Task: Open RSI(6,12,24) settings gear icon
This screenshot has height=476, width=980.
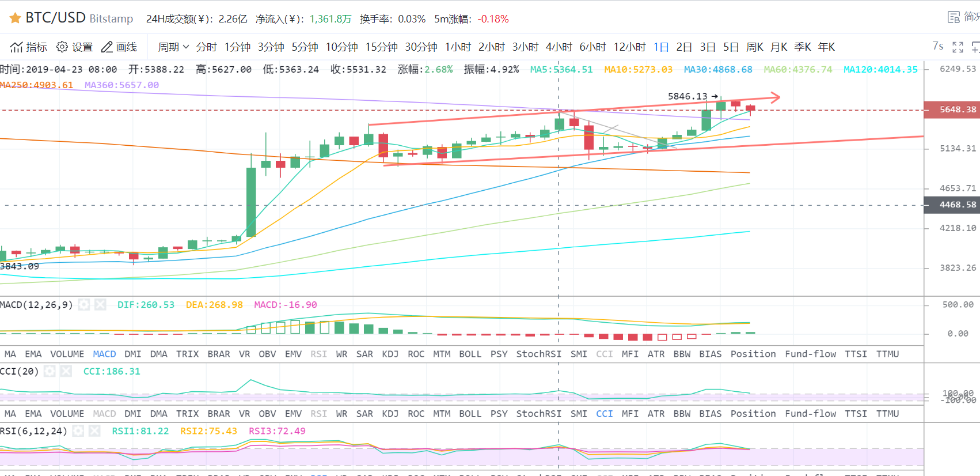Action: (x=78, y=430)
